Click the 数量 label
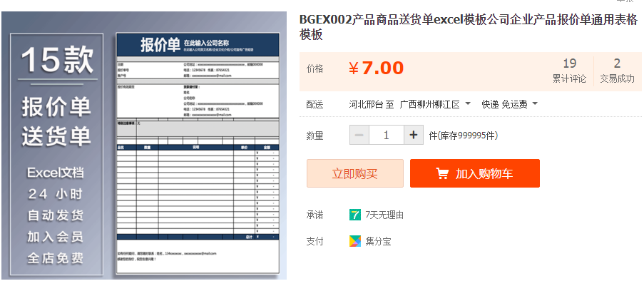This screenshot has width=644, height=296. click(315, 136)
